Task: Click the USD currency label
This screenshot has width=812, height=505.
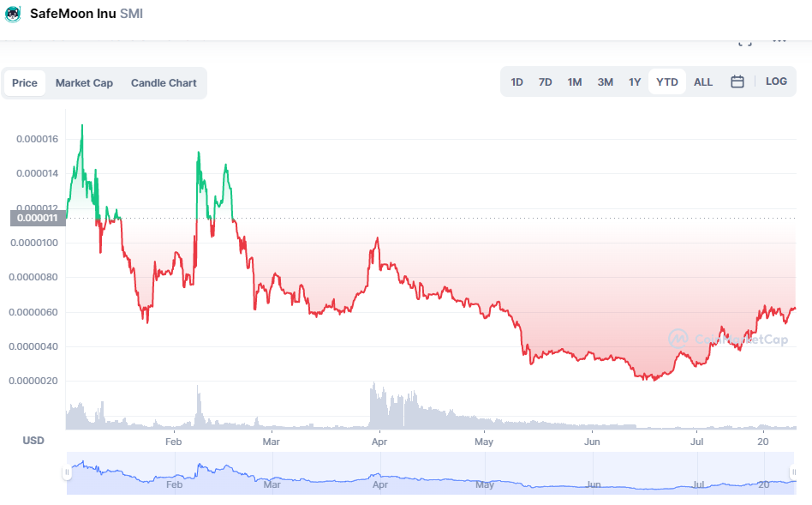Action: (33, 440)
